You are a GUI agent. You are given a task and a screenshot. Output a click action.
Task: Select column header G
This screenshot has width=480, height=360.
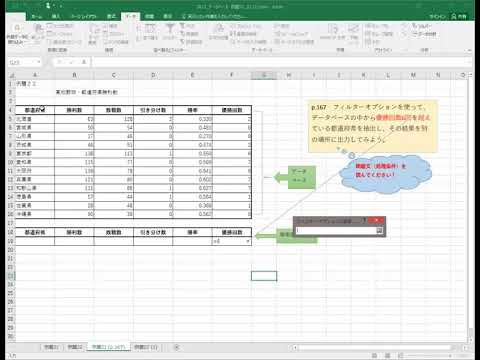(x=264, y=75)
